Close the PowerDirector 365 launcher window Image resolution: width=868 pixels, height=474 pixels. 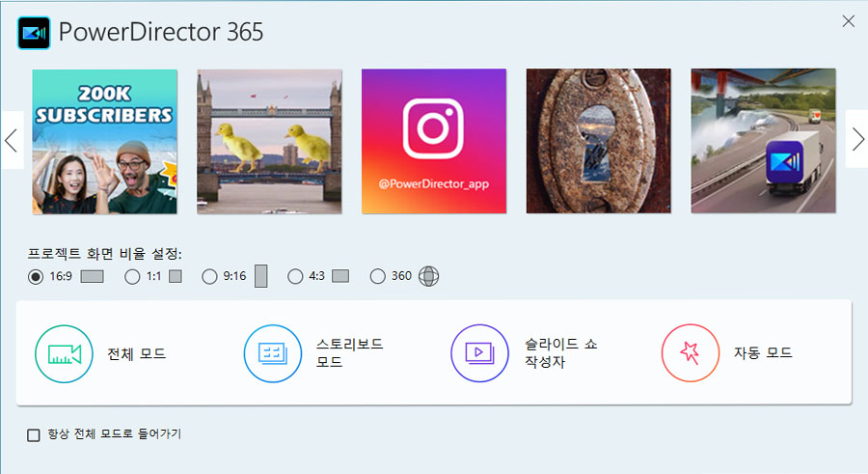(x=848, y=21)
